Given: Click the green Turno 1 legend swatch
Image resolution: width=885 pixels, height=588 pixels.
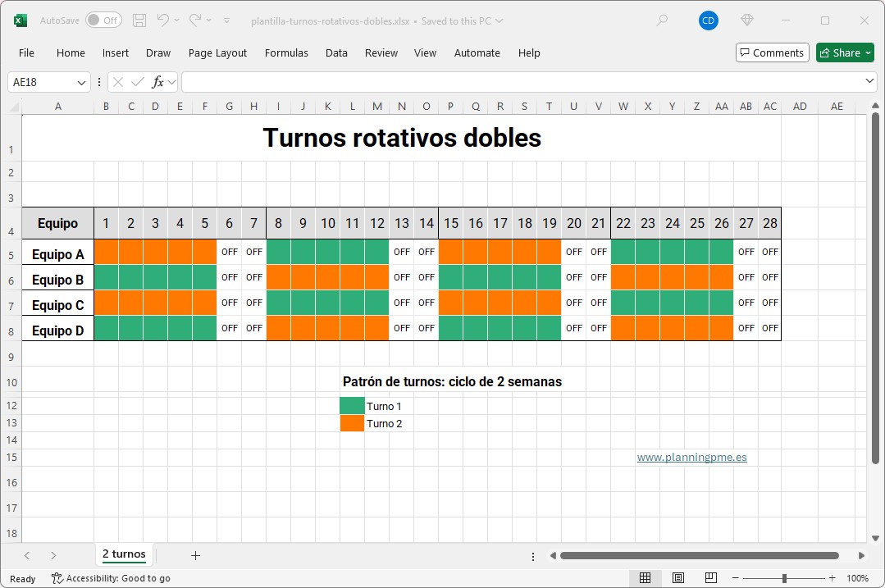Looking at the screenshot, I should pyautogui.click(x=352, y=406).
